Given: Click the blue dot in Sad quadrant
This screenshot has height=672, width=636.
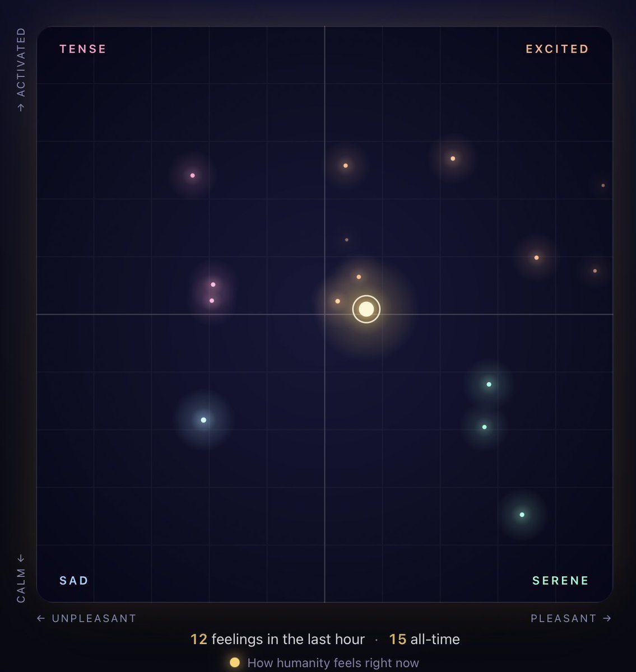Looking at the screenshot, I should pos(203,420).
